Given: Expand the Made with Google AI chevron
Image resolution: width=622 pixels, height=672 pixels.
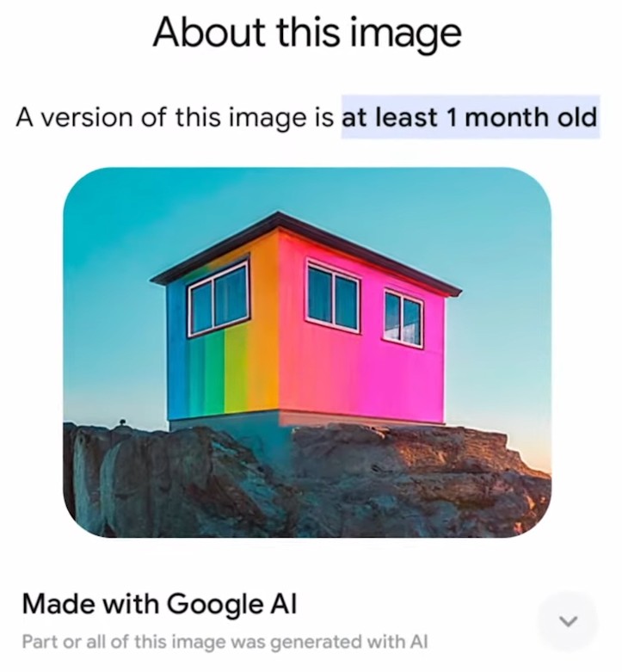Looking at the screenshot, I should tap(568, 620).
